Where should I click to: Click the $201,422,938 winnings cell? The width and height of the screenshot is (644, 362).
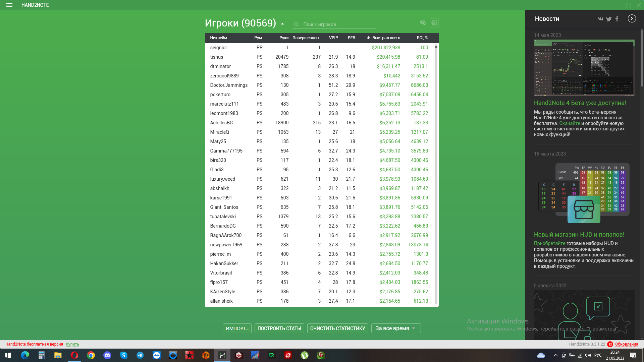(386, 48)
